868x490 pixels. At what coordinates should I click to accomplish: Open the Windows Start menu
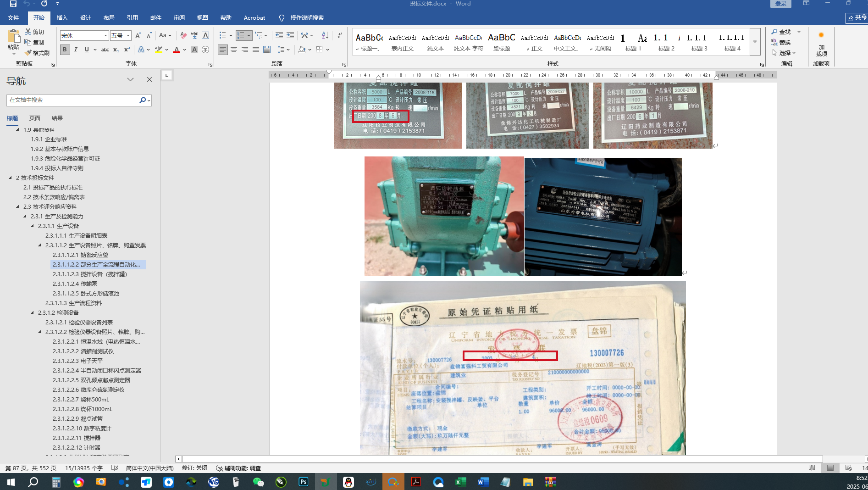(11, 482)
